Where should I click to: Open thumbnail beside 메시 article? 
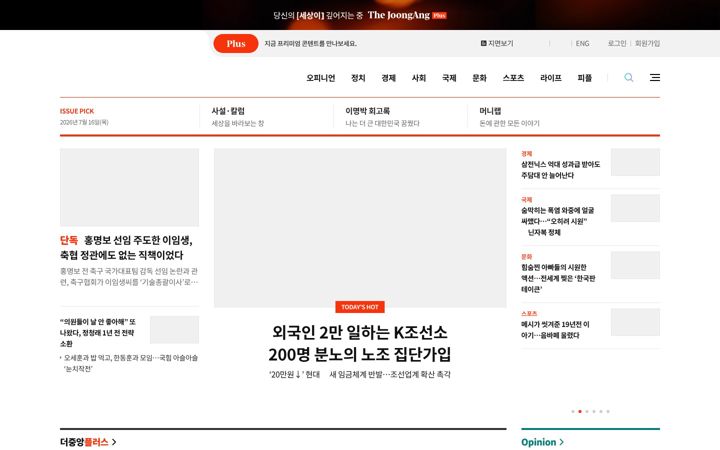coord(635,322)
